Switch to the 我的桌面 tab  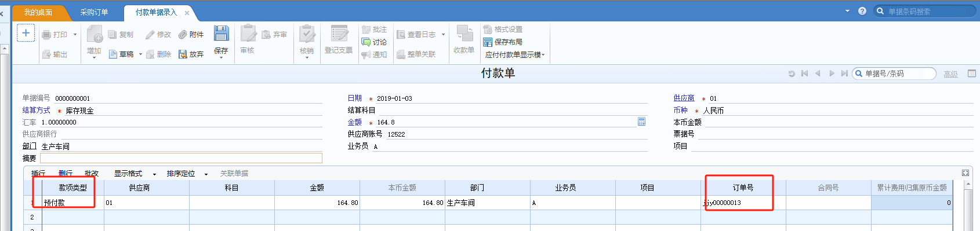click(x=38, y=12)
